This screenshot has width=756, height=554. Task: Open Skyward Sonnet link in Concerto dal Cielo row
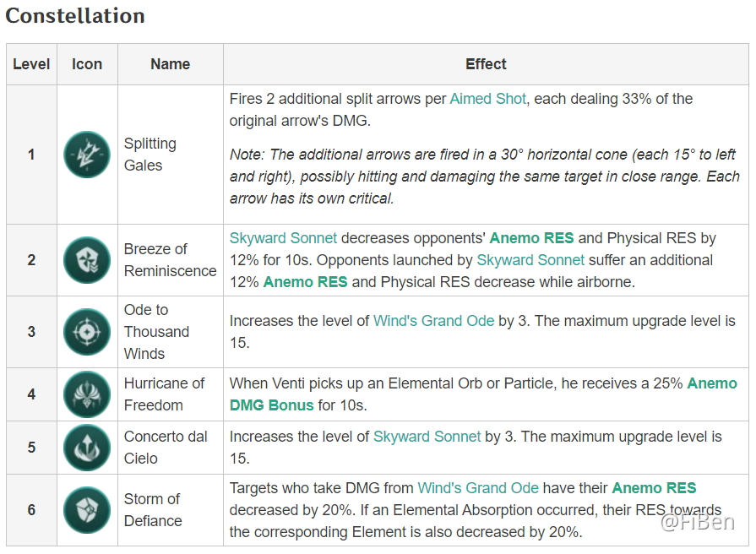point(427,437)
